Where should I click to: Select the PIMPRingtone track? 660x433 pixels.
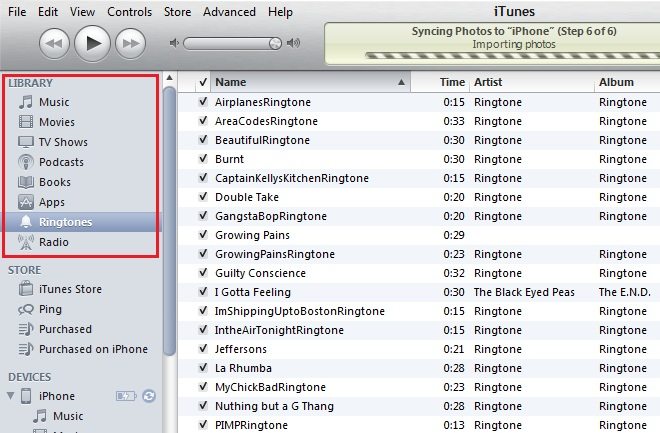(251, 425)
